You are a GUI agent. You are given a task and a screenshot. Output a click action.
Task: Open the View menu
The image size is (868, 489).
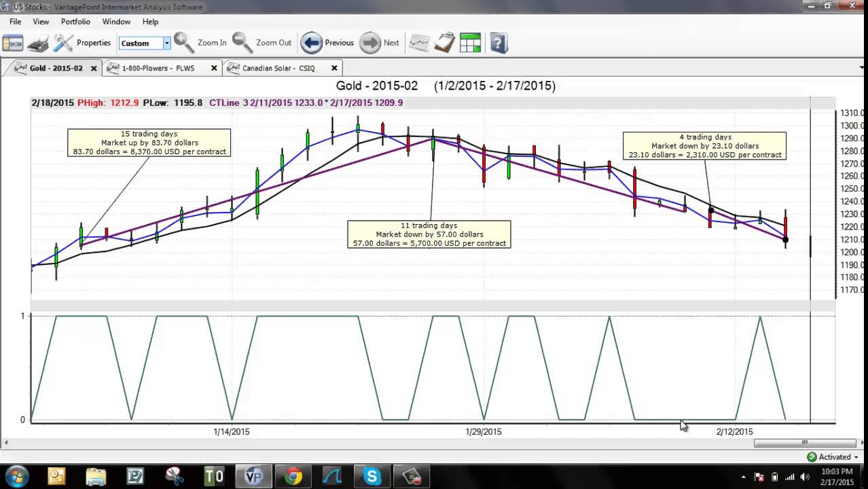coord(41,22)
